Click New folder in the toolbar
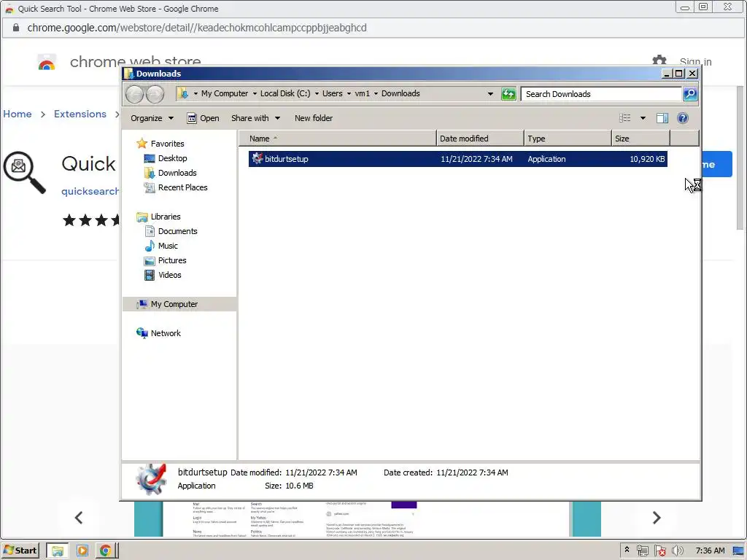The width and height of the screenshot is (747, 560). tap(314, 118)
